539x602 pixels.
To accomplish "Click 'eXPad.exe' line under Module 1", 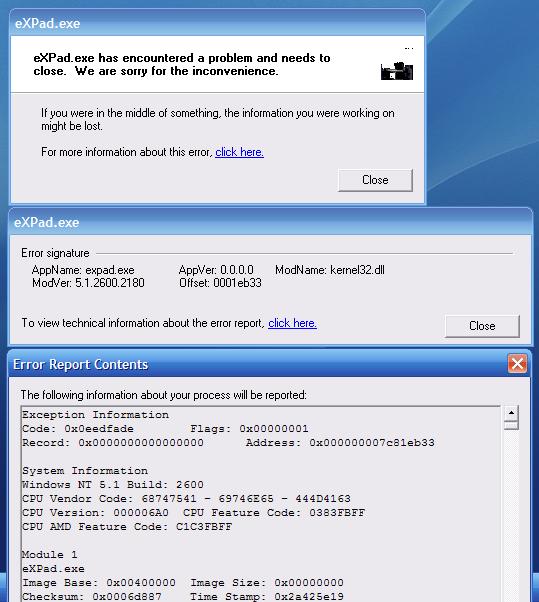I will [x=53, y=569].
